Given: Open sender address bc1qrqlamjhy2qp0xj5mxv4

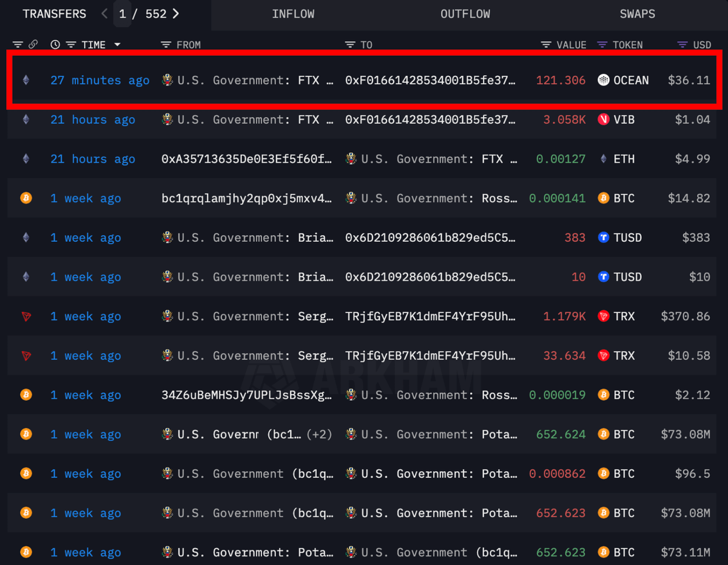Looking at the screenshot, I should click(x=247, y=198).
